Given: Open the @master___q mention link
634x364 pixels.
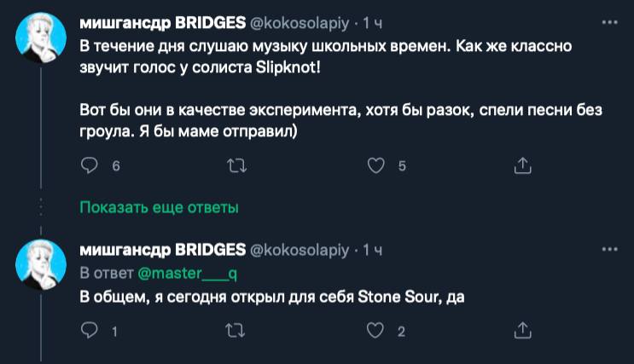Looking at the screenshot, I should 182,274.
